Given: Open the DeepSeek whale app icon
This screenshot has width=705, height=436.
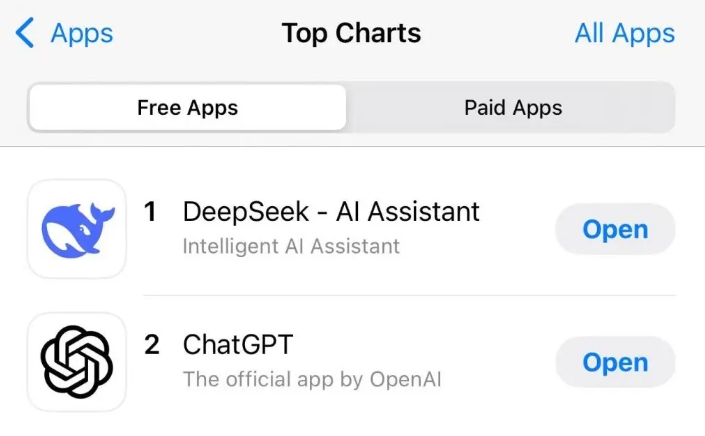Looking at the screenshot, I should [77, 229].
